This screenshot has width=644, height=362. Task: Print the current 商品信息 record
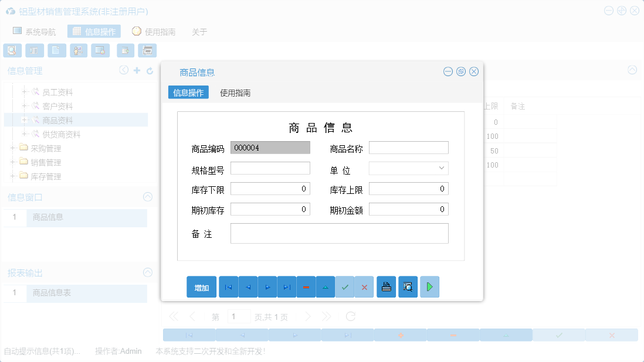tap(386, 287)
